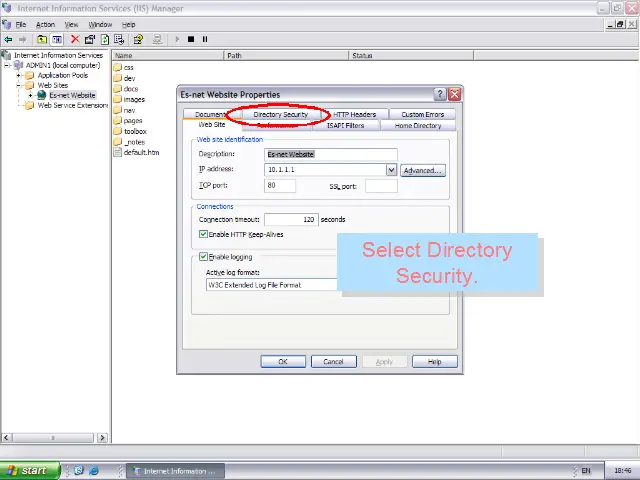Open the View menu
The height and width of the screenshot is (480, 640).
tap(71, 24)
